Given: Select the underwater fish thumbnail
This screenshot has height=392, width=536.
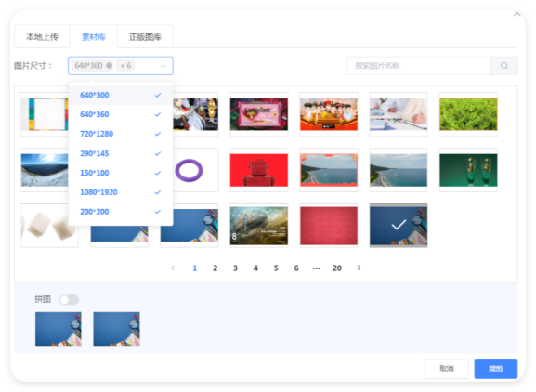Looking at the screenshot, I should coord(259,226).
